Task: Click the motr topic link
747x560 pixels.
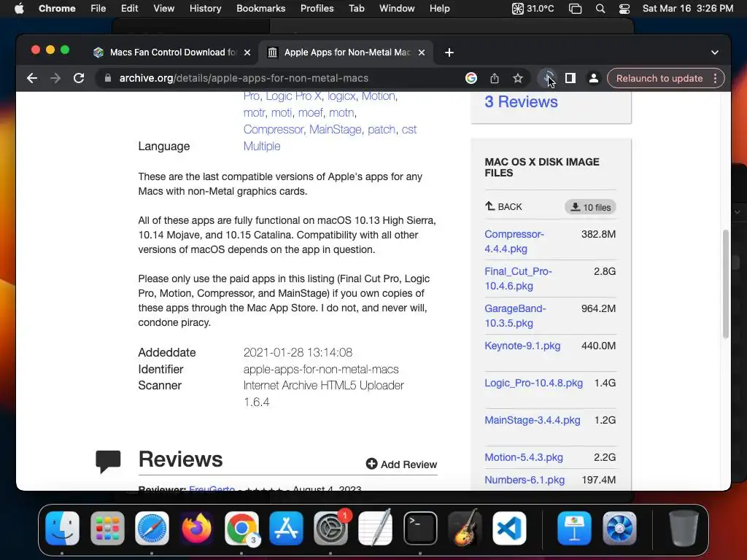Action: tap(254, 113)
